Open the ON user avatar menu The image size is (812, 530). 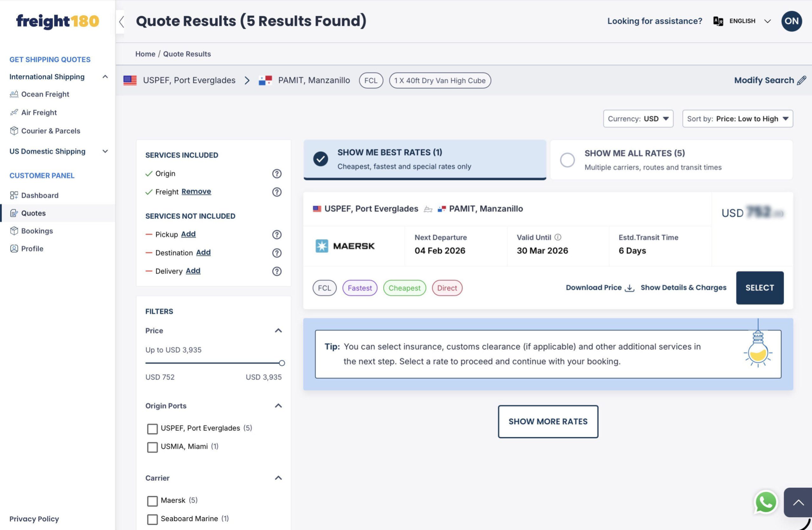(x=792, y=21)
